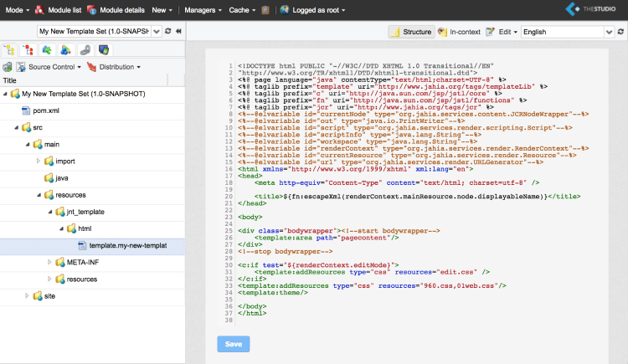Open the Mode menu
628x364 pixels.
pyautogui.click(x=18, y=10)
